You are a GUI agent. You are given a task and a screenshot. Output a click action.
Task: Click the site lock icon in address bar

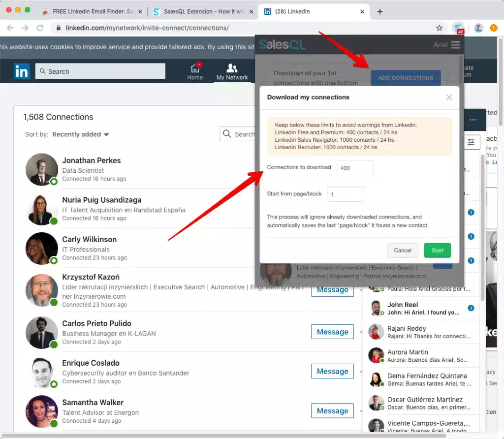[x=58, y=28]
